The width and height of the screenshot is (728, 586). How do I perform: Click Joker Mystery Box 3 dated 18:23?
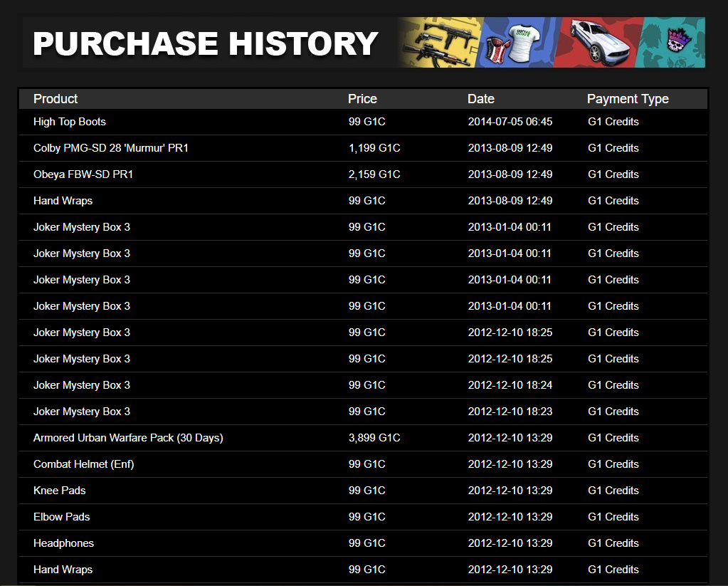[x=82, y=412]
